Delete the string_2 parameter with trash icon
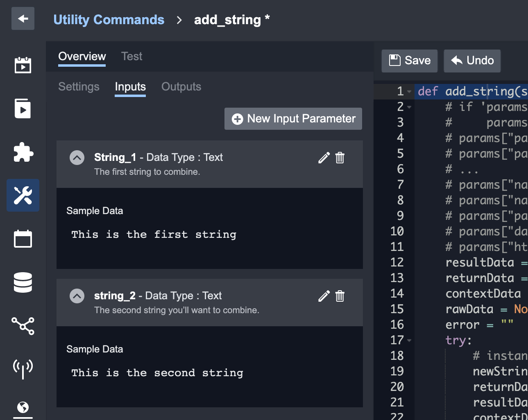The height and width of the screenshot is (420, 528). coord(340,296)
